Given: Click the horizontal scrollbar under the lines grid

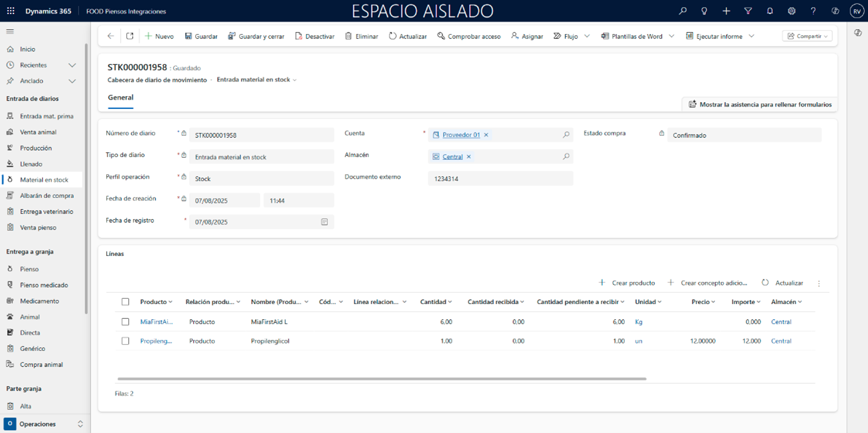Looking at the screenshot, I should click(x=381, y=379).
